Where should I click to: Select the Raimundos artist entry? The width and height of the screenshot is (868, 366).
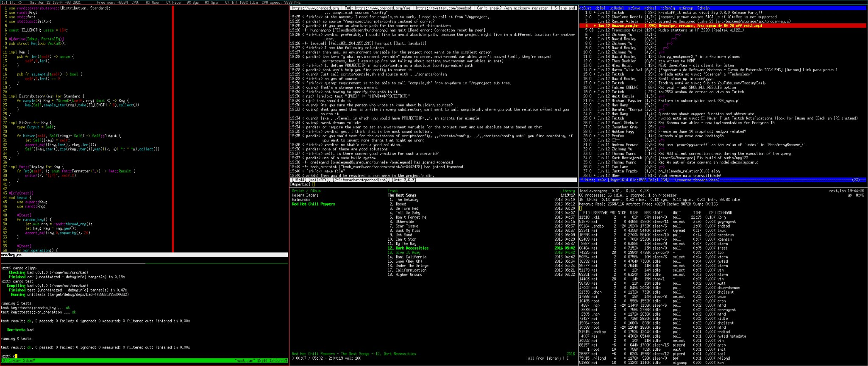coord(301,200)
